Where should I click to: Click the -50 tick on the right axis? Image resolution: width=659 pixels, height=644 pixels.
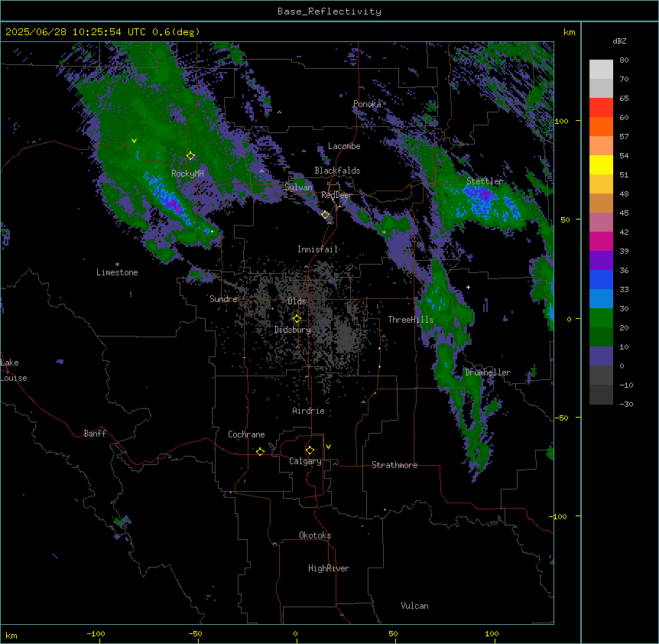click(561, 418)
